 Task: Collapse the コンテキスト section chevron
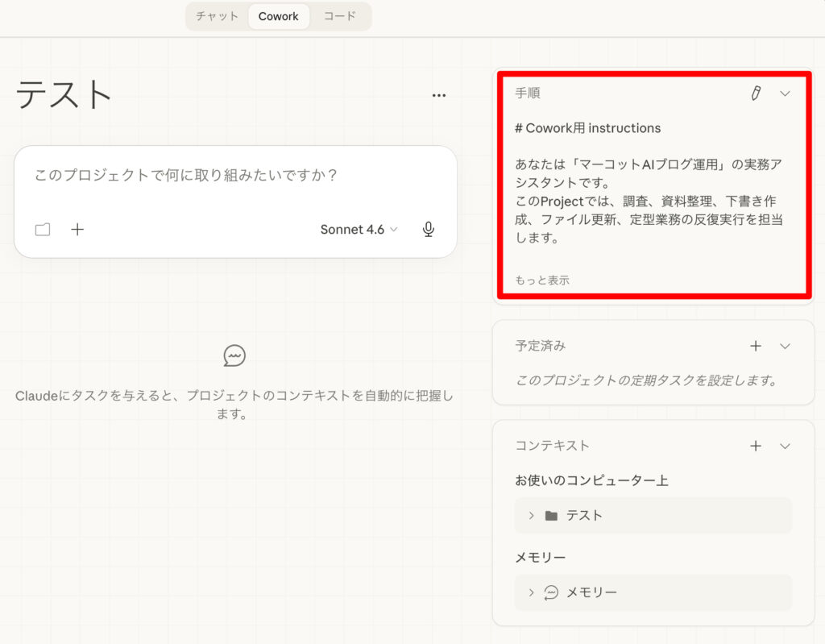786,446
